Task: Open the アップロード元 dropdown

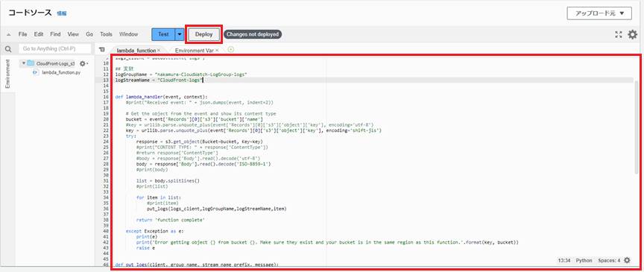Action: point(599,13)
